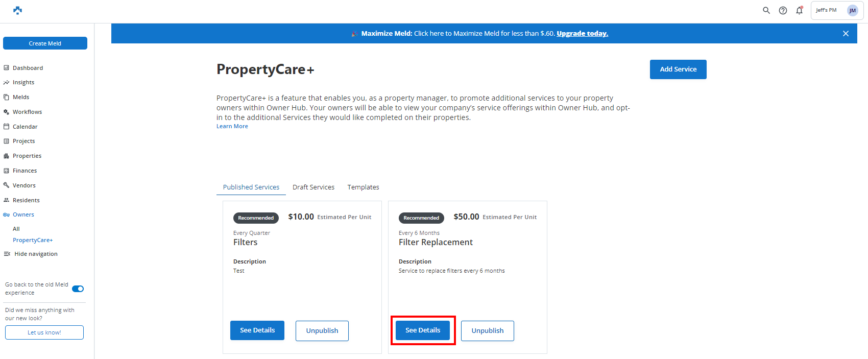This screenshot has width=868, height=359.
Task: Open the Calendar sidebar item
Action: pos(25,127)
